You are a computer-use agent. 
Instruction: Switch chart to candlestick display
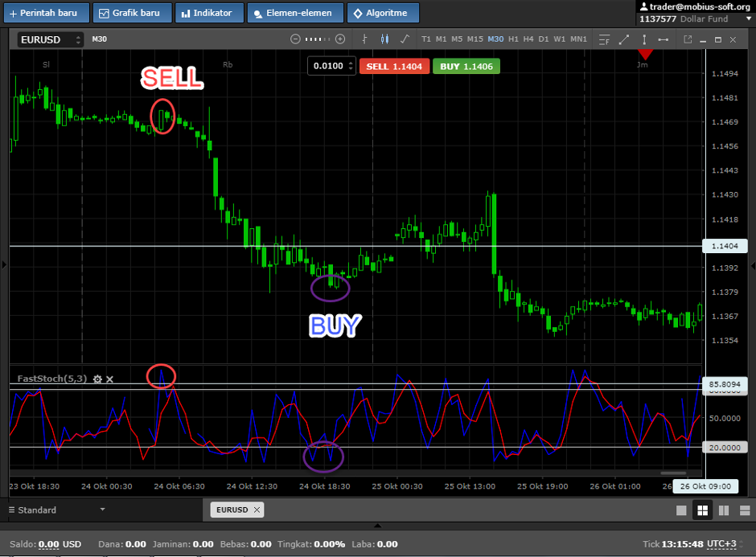384,39
